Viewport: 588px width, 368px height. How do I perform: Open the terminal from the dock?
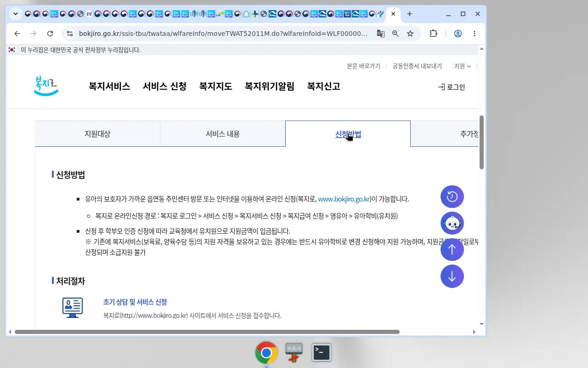[x=322, y=353]
